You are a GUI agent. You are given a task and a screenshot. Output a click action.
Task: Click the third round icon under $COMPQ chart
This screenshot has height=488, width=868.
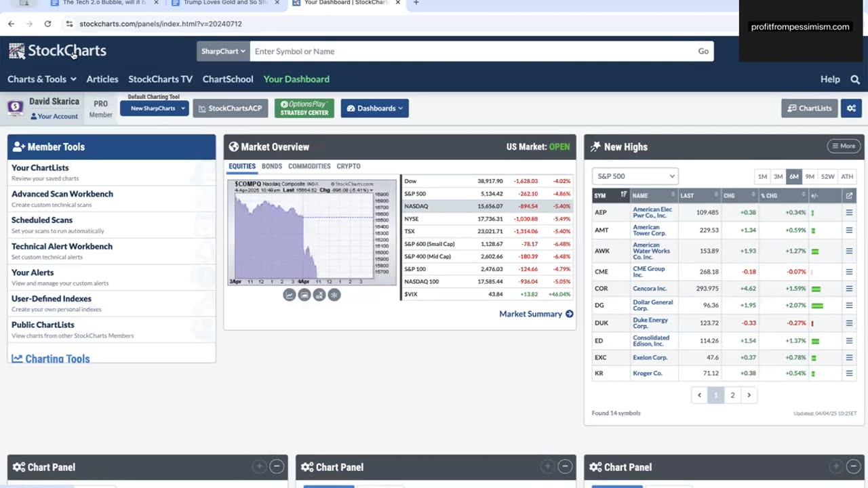click(319, 295)
